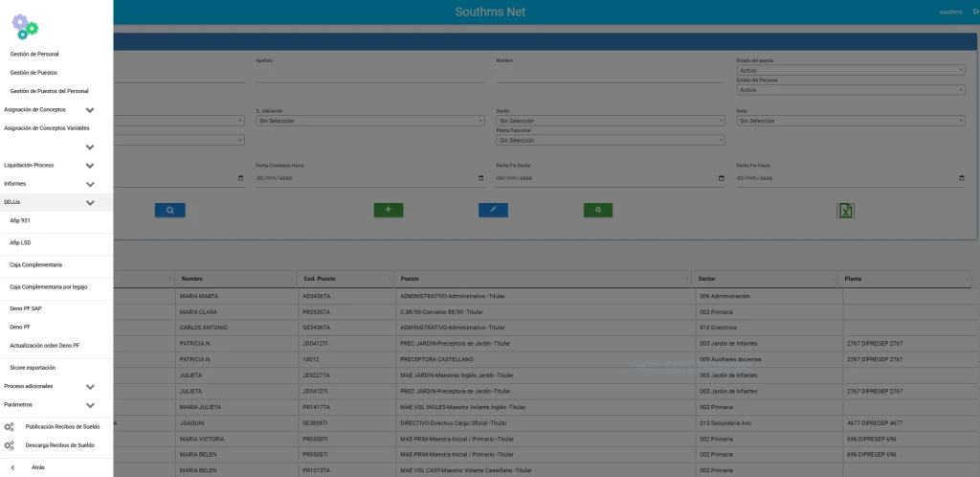Click the green gear settings button
The height and width of the screenshot is (477, 980).
pyautogui.click(x=598, y=210)
